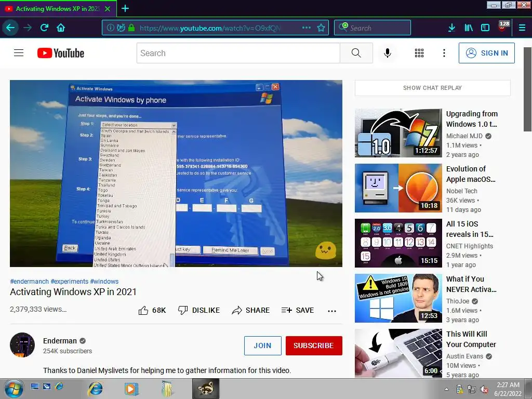This screenshot has height=399, width=532.
Task: Save video to playlist with SAVE
Action: coord(298,310)
